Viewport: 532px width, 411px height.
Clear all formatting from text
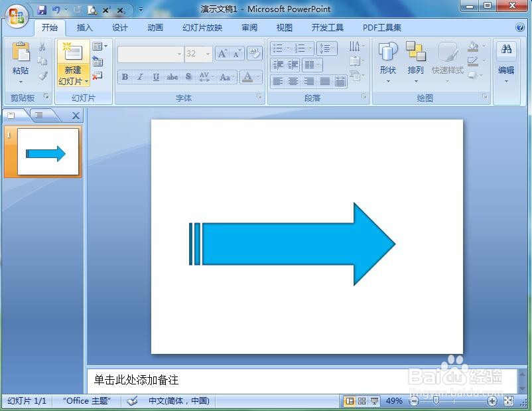255,53
